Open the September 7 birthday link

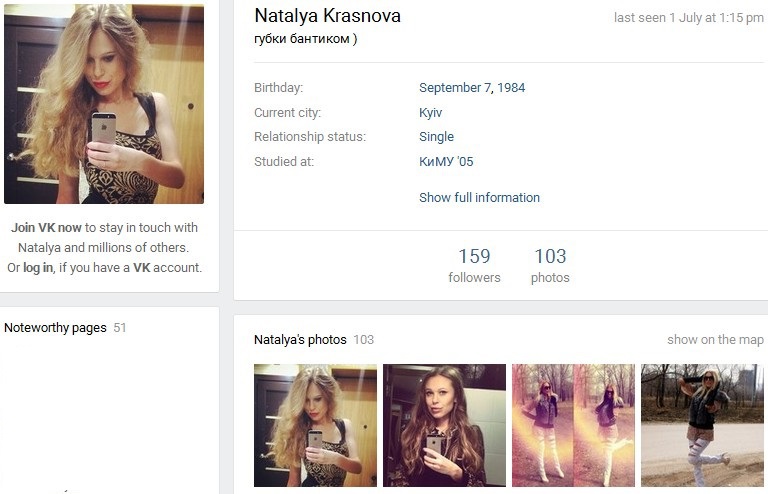455,88
